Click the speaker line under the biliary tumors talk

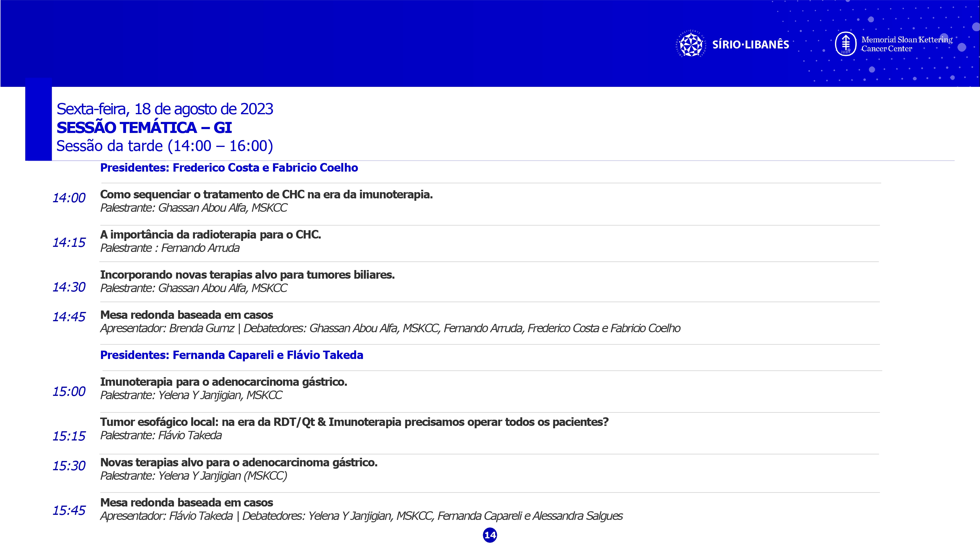click(194, 288)
